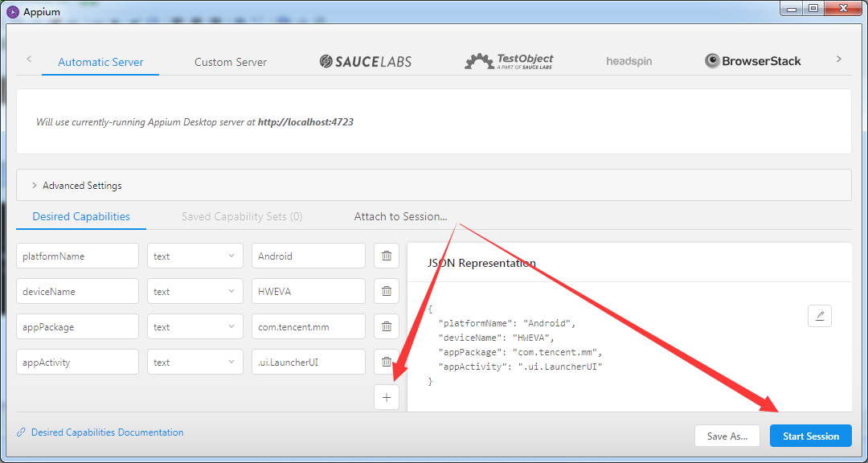Select the Sauce Labs server tab
868x463 pixels.
coord(366,61)
